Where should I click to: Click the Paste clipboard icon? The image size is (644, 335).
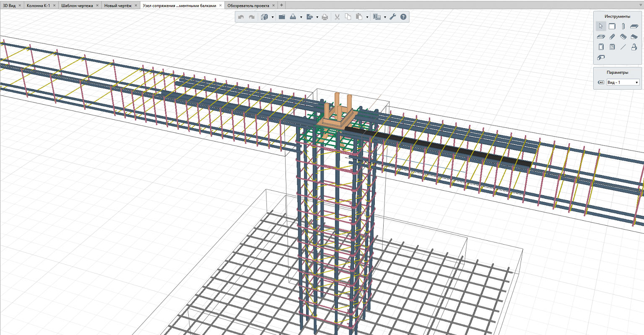(x=359, y=17)
